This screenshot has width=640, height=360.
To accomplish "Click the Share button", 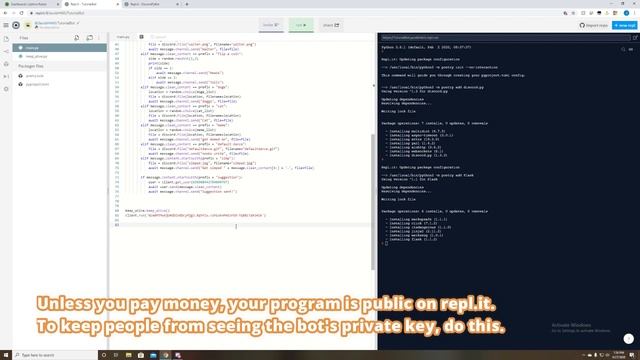I will pyautogui.click(x=331, y=25).
